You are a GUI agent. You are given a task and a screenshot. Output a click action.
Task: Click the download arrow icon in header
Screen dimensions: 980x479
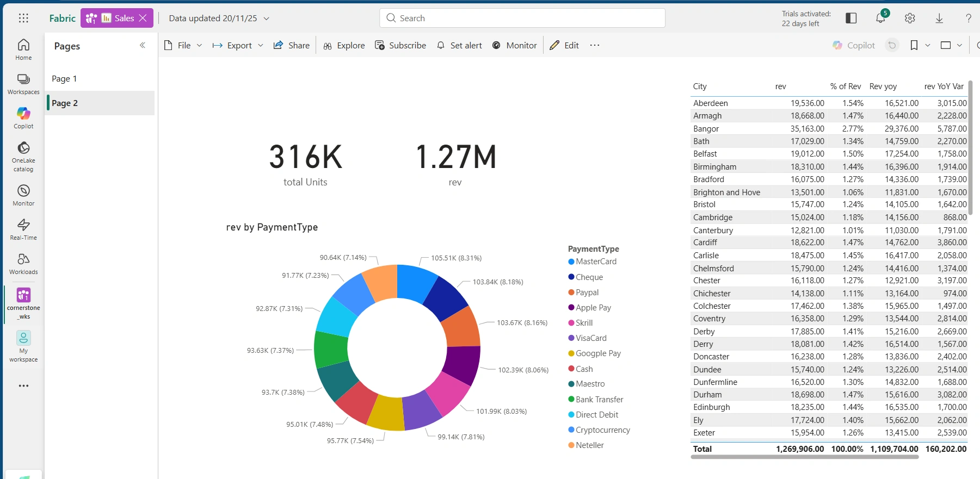(939, 18)
